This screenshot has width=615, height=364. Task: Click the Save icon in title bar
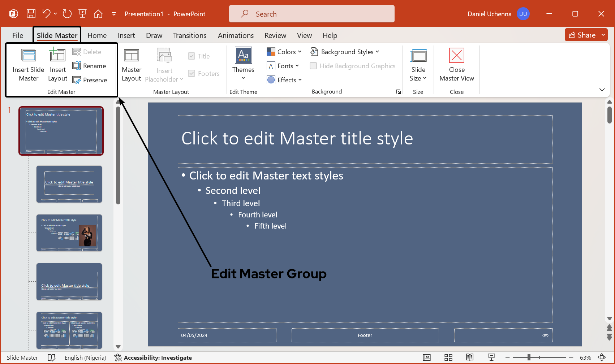[31, 14]
